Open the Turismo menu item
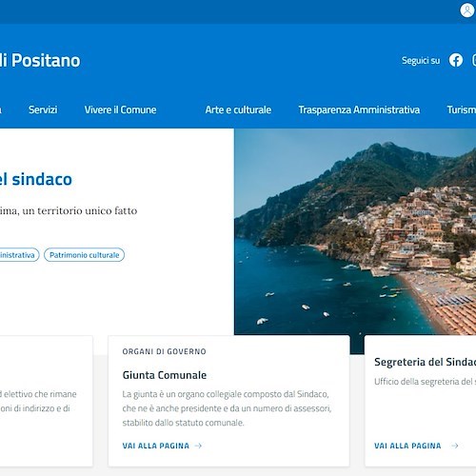Screen dimensions: 476x476 (x=462, y=109)
